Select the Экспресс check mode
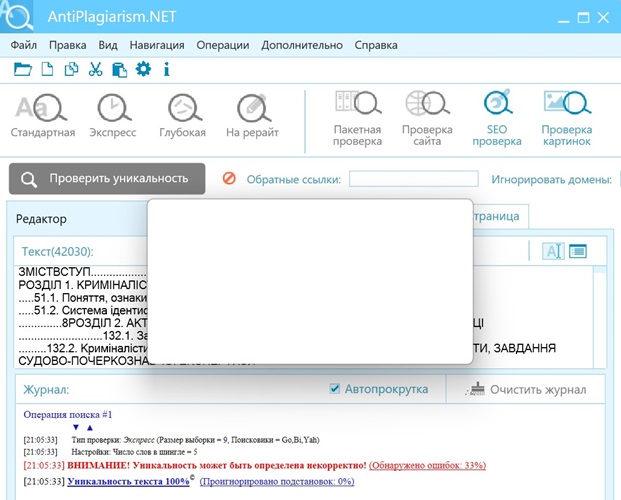The height and width of the screenshot is (500, 621). coord(113,115)
